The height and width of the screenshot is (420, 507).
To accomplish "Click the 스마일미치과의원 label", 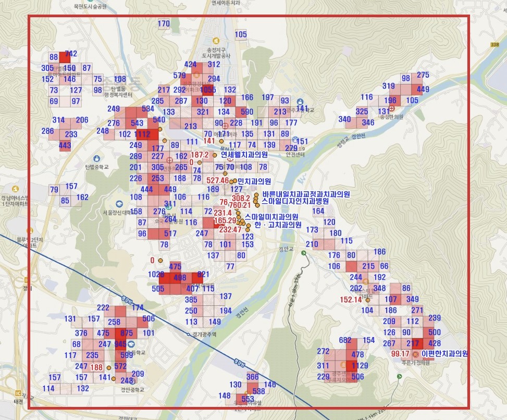I will 271,217.
